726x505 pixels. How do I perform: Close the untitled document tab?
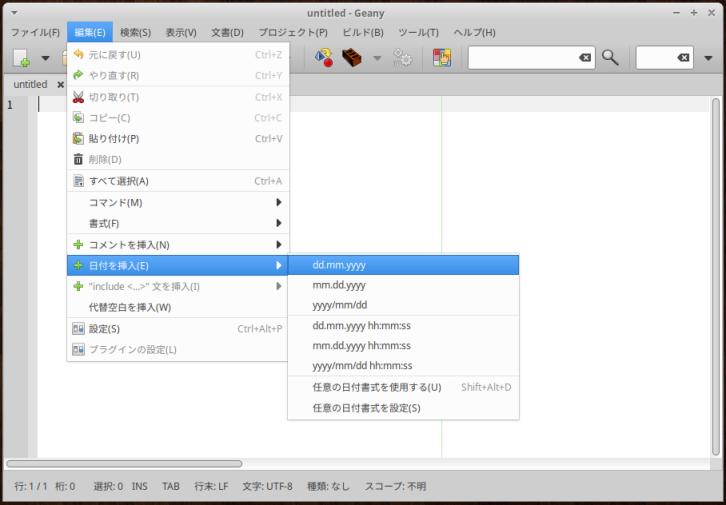(x=60, y=85)
